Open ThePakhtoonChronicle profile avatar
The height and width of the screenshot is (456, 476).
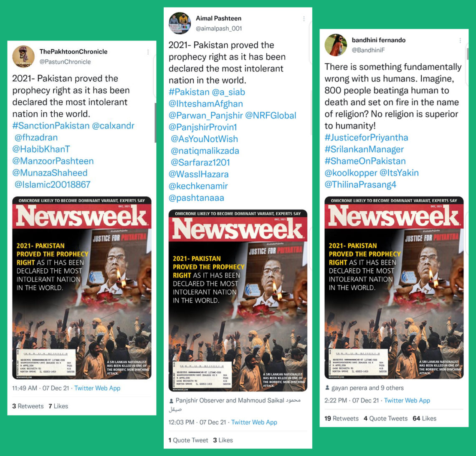pyautogui.click(x=23, y=57)
